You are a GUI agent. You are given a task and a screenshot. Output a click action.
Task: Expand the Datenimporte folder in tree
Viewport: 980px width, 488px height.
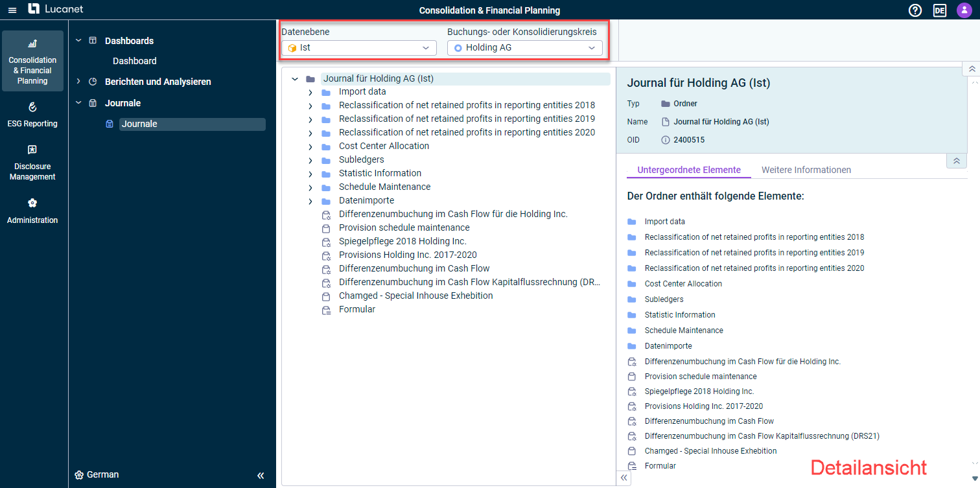(x=310, y=201)
